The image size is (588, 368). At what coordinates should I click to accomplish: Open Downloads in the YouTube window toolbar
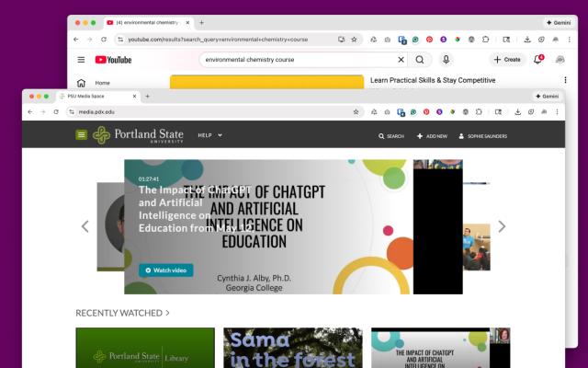pyautogui.click(x=527, y=40)
